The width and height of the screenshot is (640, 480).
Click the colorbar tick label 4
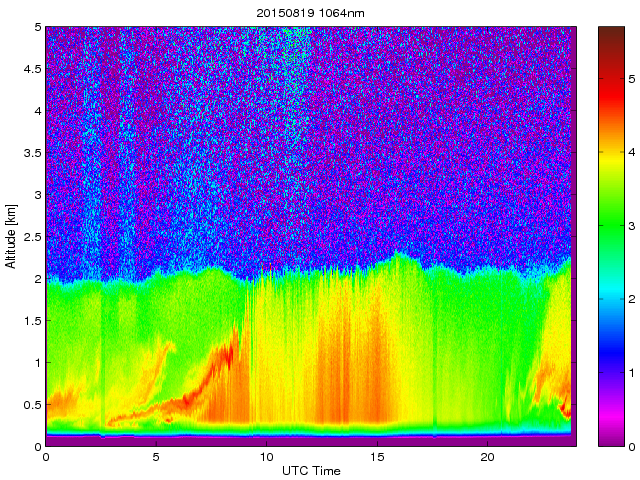[x=630, y=153]
